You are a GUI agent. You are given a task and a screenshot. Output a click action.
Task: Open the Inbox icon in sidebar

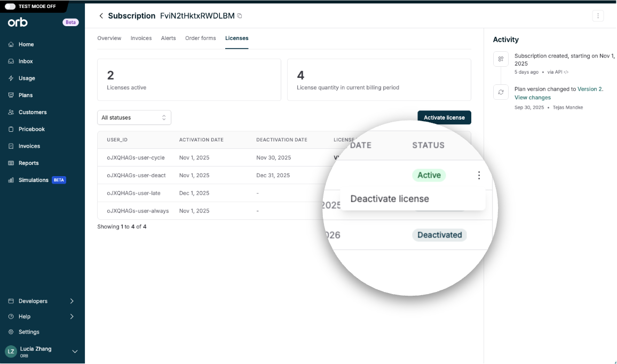(x=11, y=61)
